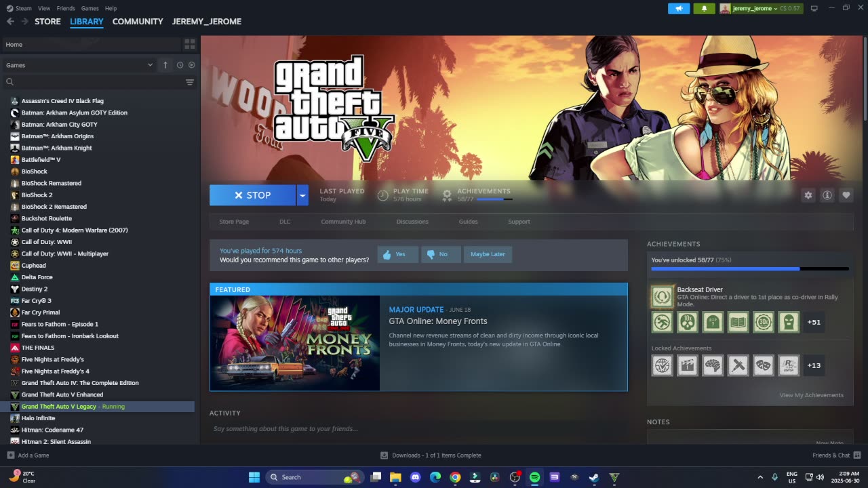This screenshot has width=868, height=488.
Task: Open Discord from the taskbar
Action: 416,477
